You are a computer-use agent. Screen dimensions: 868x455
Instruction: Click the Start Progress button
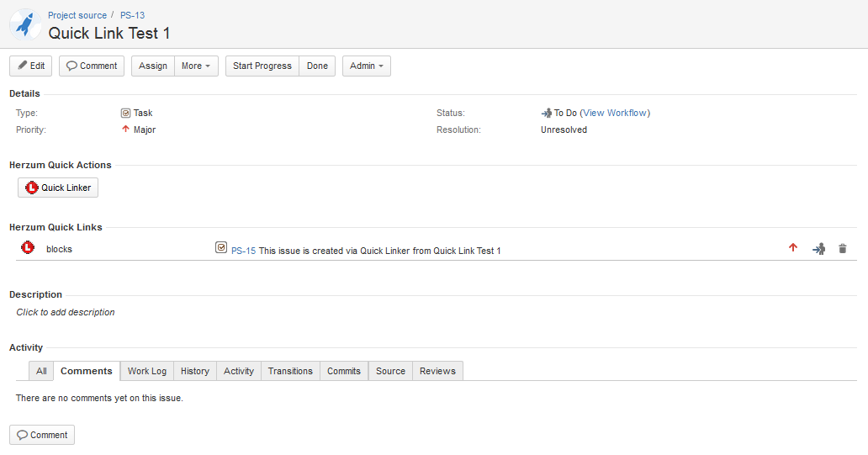tap(262, 66)
